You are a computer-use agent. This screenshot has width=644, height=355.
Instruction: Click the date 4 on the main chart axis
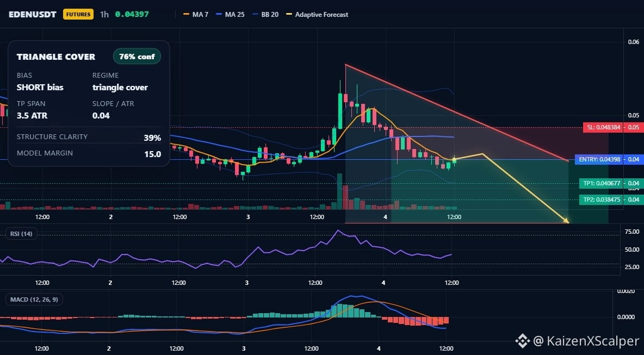click(x=385, y=217)
